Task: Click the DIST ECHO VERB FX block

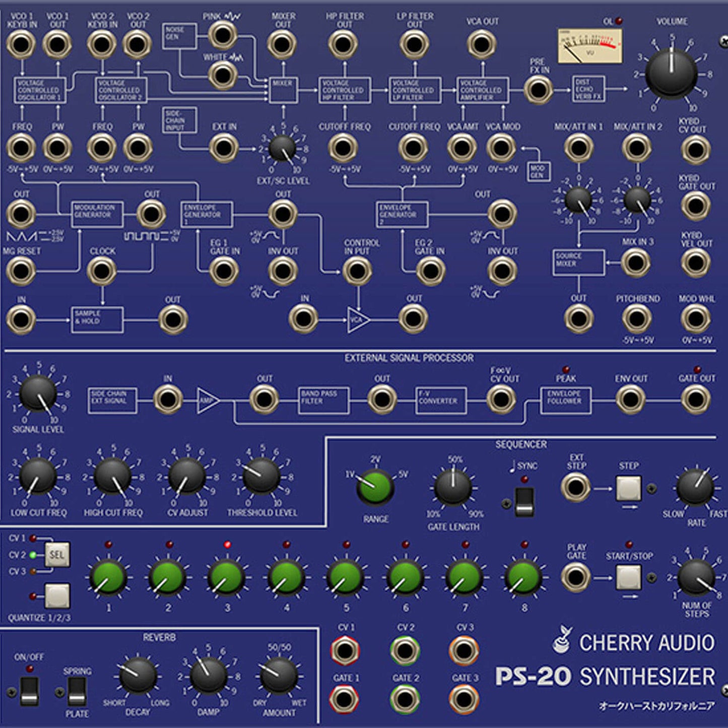Action: click(589, 89)
